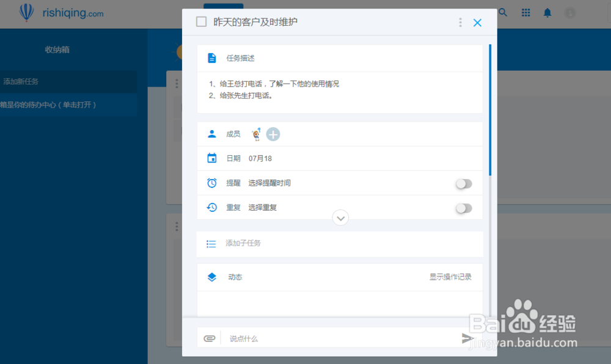
Task: Click the subtask list icon
Action: tap(210, 244)
